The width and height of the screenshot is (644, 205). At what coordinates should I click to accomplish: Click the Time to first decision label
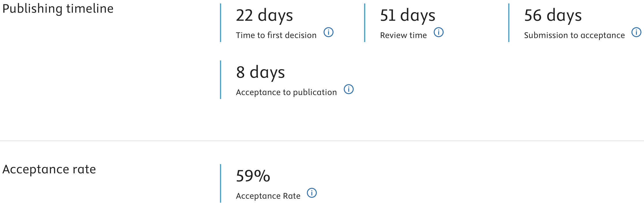click(276, 35)
